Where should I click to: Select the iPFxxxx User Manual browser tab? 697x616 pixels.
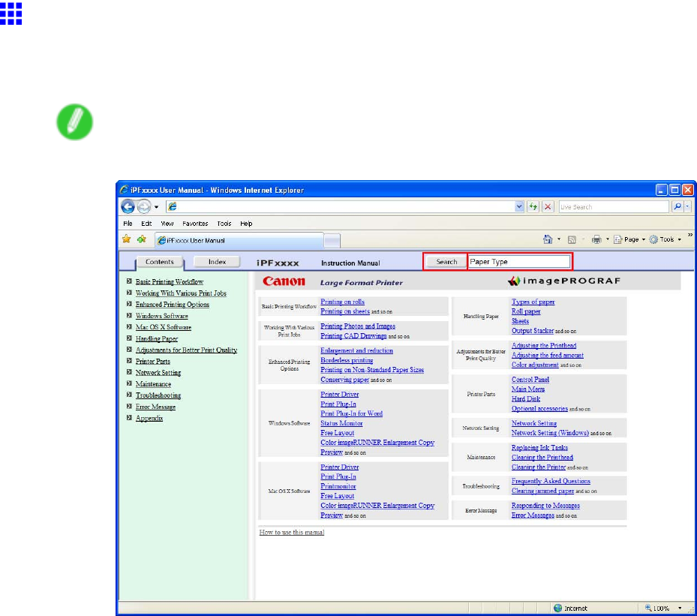click(239, 240)
